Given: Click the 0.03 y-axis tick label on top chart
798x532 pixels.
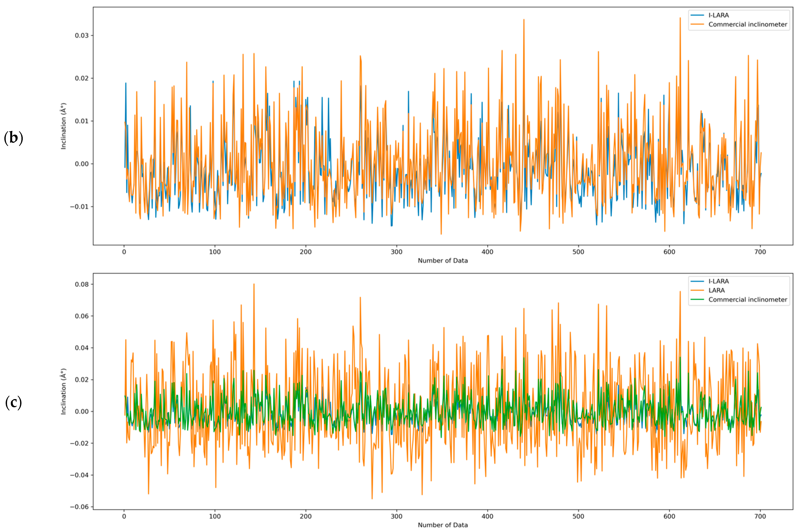Looking at the screenshot, I should click(x=82, y=36).
